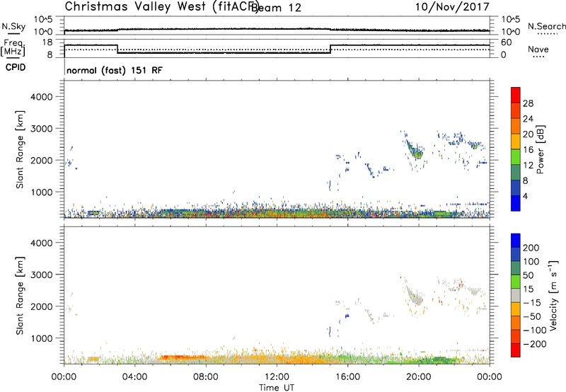Click the '20:00' time axis tick label
Screen dimensions: 566x392
click(418, 376)
